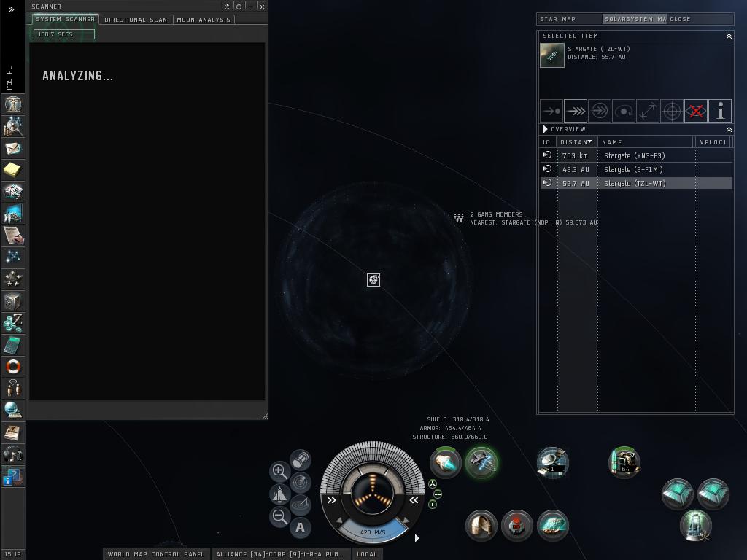Toggle the Look At crossed-eye icon
This screenshot has width=747, height=560.
[x=695, y=111]
